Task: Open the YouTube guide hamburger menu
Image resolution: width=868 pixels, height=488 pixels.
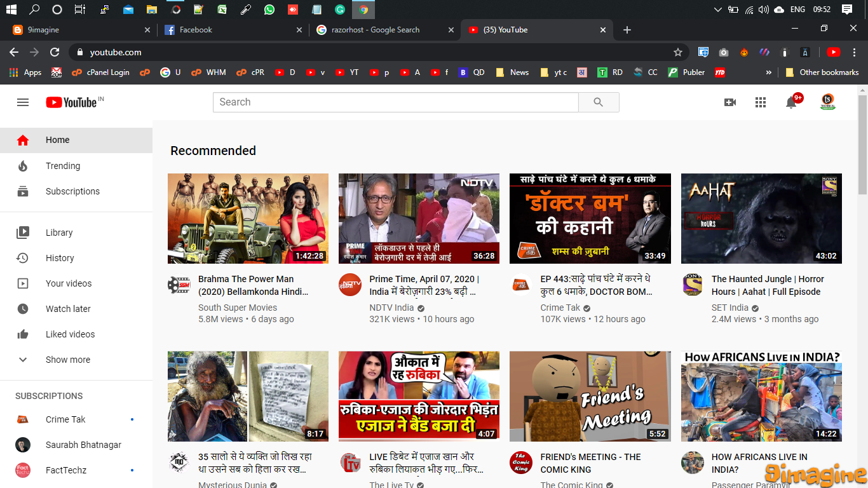Action: point(23,102)
